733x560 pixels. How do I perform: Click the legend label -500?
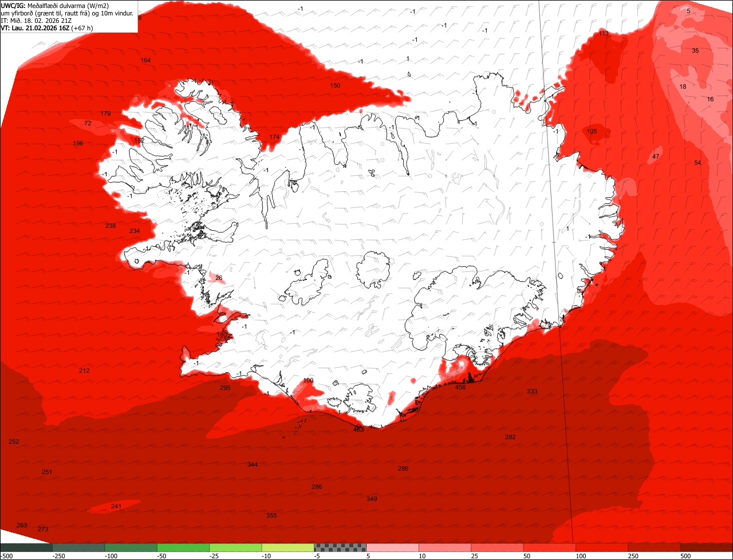coord(6,556)
